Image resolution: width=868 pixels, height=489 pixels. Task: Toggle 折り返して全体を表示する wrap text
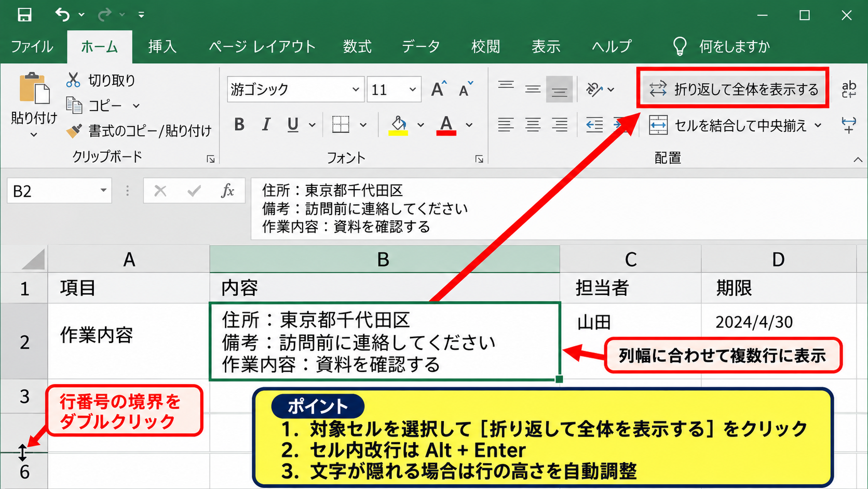point(733,89)
